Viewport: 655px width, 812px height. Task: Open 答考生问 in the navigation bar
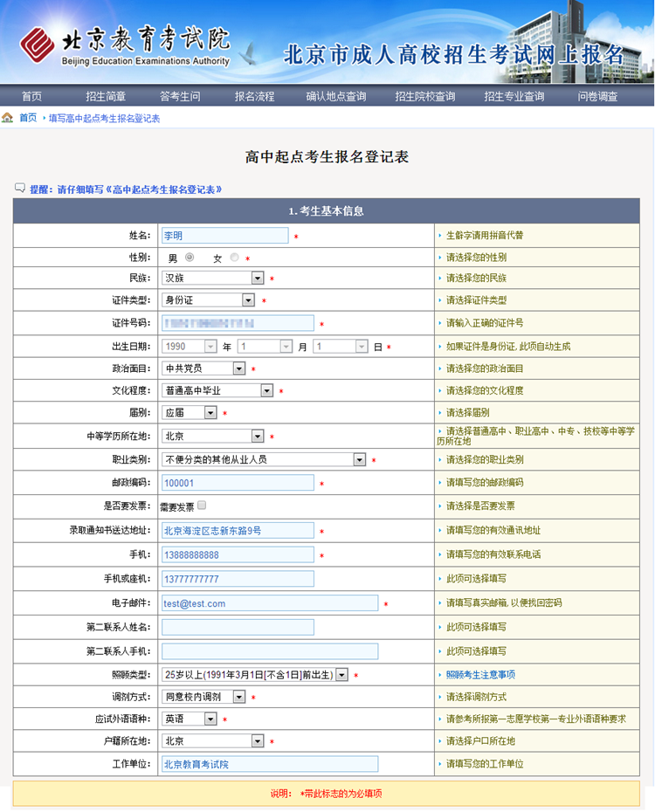click(x=180, y=96)
